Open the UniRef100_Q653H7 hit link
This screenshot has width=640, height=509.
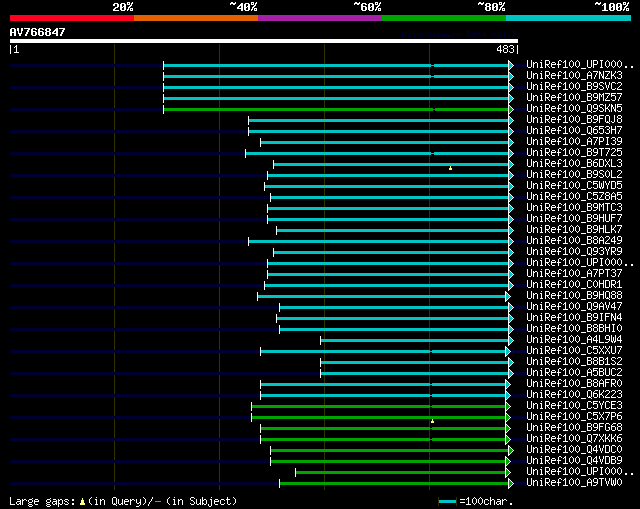[x=574, y=131]
